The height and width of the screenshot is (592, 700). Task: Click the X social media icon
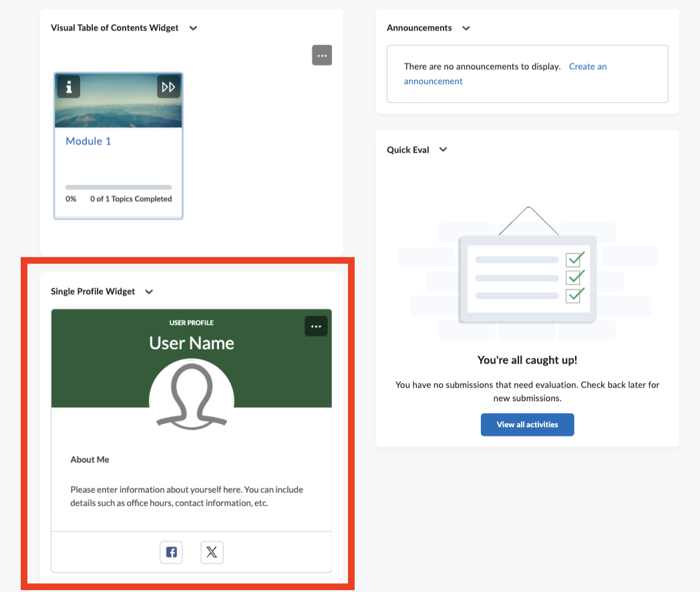pyautogui.click(x=212, y=552)
